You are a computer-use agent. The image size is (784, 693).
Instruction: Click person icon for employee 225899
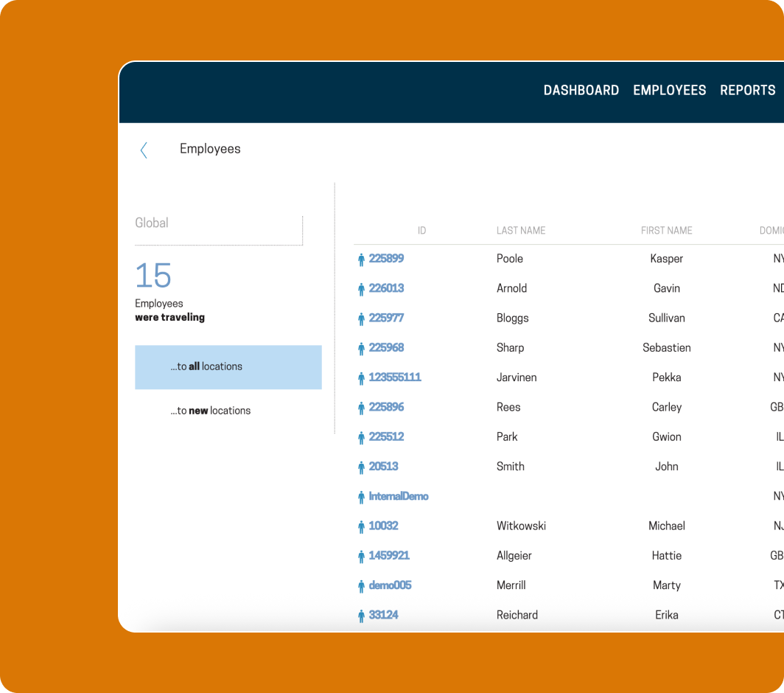tap(361, 260)
